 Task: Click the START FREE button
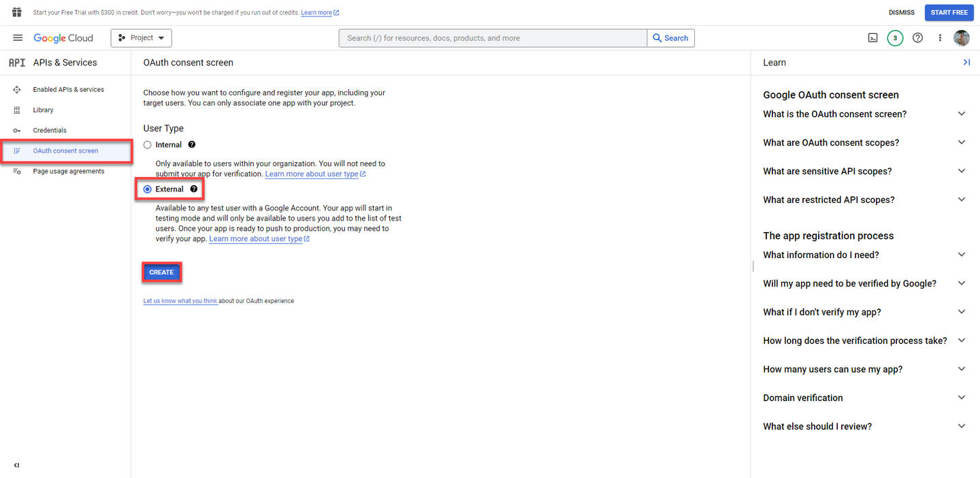point(949,12)
